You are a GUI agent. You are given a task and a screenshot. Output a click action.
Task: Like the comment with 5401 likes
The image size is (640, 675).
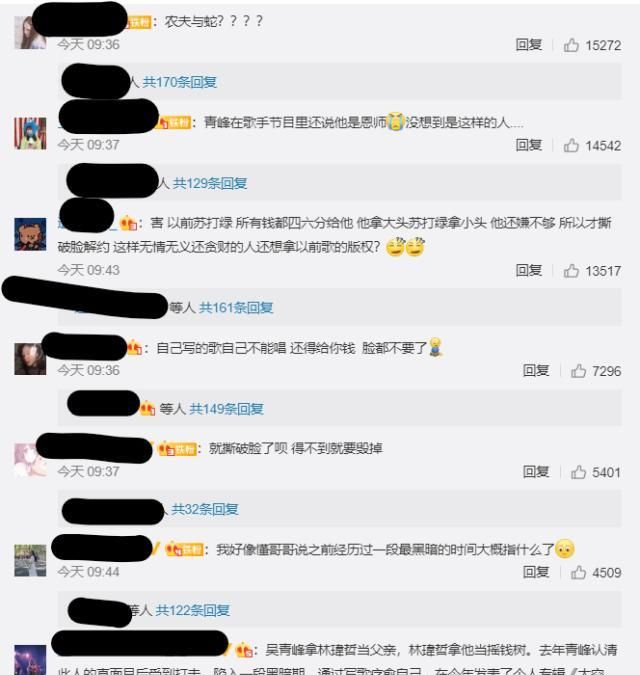pyautogui.click(x=578, y=472)
